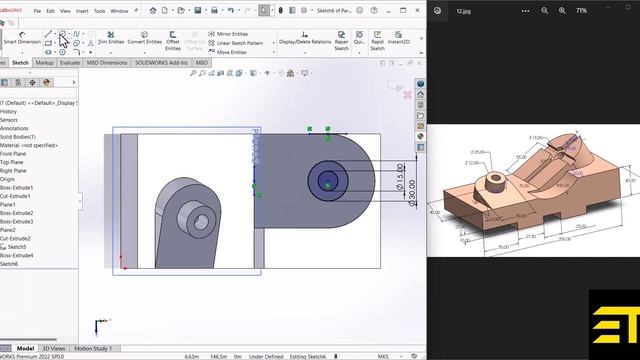Expand the feature manager tabs arrow
Viewport: 640px width, 360px height.
coord(73,82)
